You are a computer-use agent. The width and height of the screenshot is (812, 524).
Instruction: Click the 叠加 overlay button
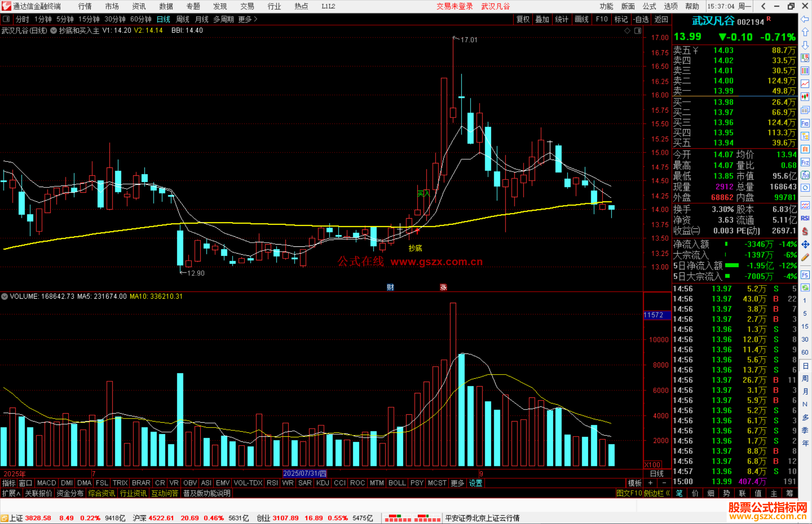[542, 19]
